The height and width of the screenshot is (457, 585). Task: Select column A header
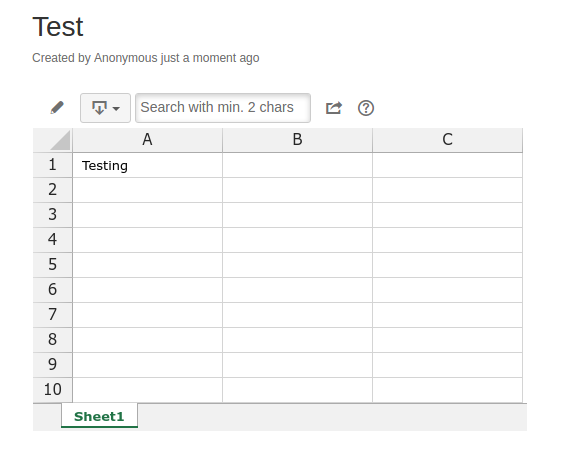pos(147,140)
